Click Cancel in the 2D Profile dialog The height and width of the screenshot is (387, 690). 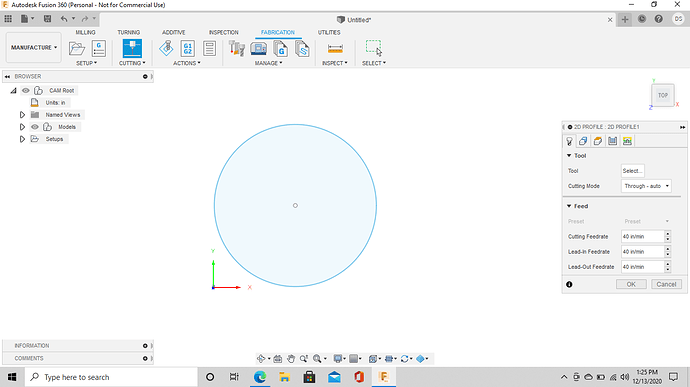666,284
